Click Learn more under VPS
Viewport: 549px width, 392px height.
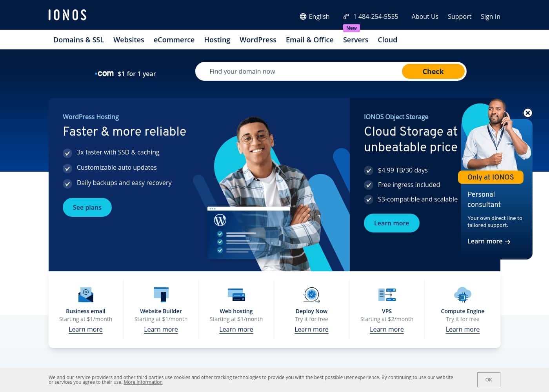point(387,329)
